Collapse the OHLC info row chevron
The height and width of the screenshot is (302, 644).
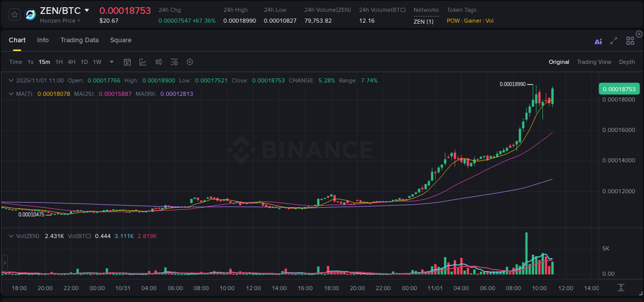(11, 80)
